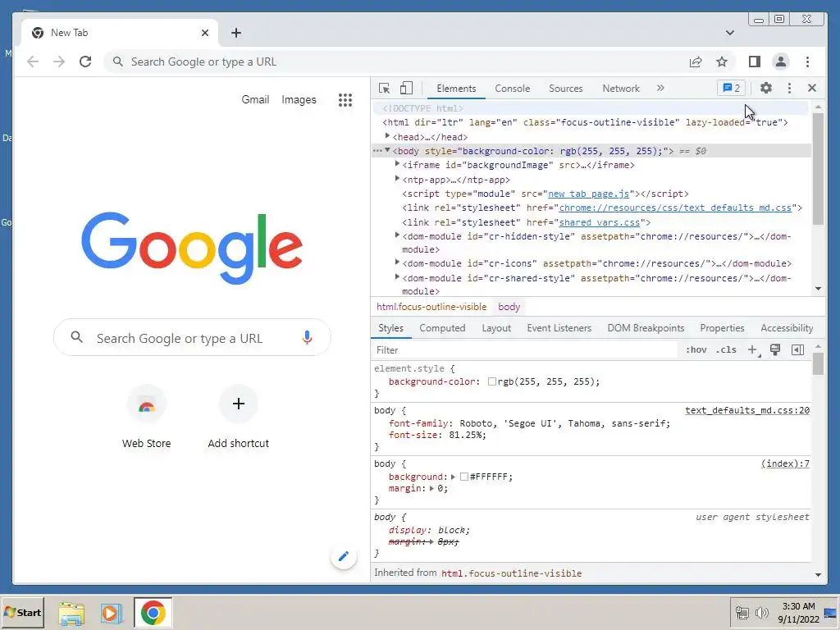Viewport: 840px width, 630px height.
Task: Switch to the Console tab
Action: tap(512, 89)
